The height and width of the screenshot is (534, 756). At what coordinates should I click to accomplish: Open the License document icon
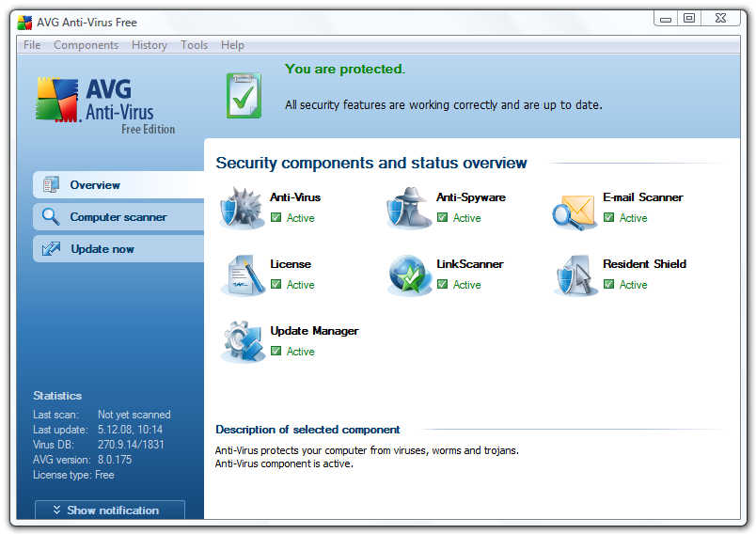tap(243, 275)
